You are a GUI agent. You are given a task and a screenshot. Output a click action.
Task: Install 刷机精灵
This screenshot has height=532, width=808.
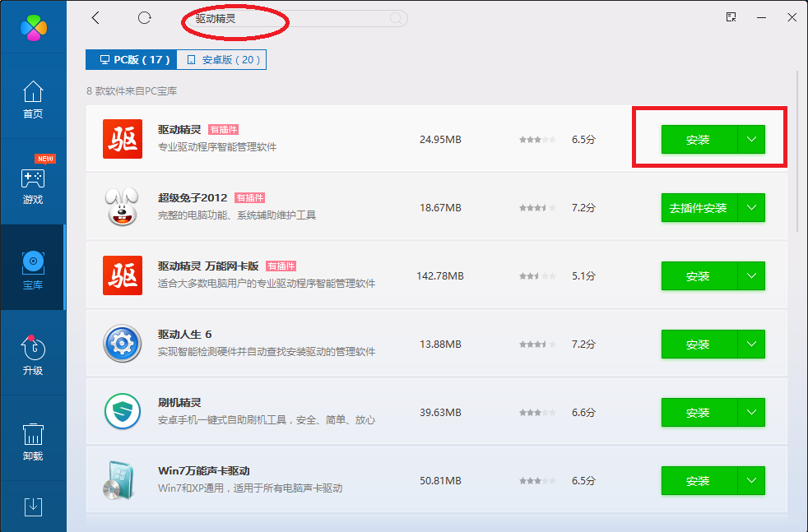[x=699, y=413]
